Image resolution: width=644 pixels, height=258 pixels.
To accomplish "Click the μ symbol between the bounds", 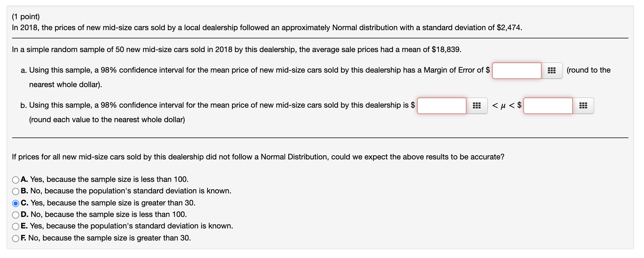I will (503, 106).
